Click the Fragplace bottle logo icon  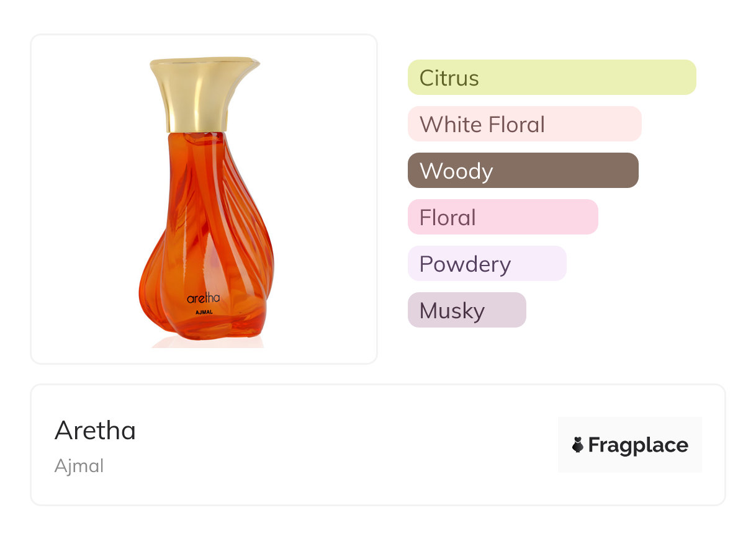tap(578, 445)
